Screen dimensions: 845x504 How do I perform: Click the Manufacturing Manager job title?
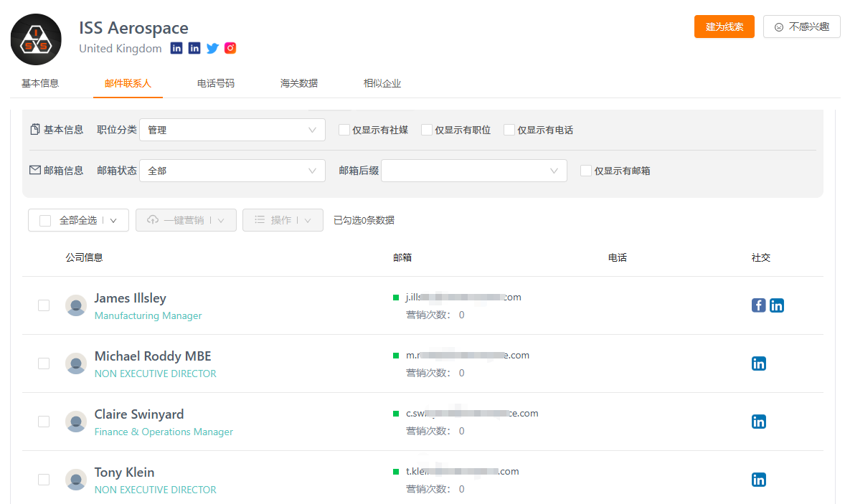(x=148, y=315)
